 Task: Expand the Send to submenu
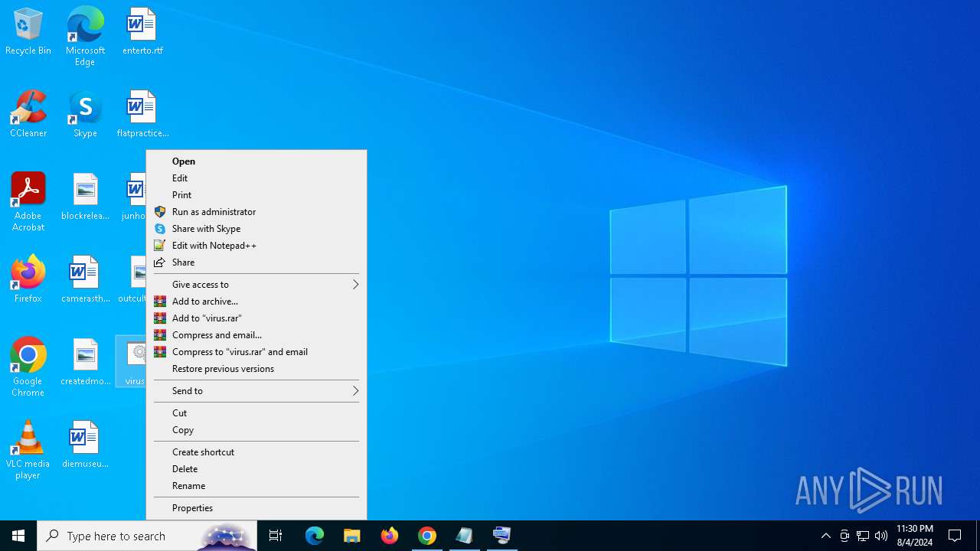[256, 391]
